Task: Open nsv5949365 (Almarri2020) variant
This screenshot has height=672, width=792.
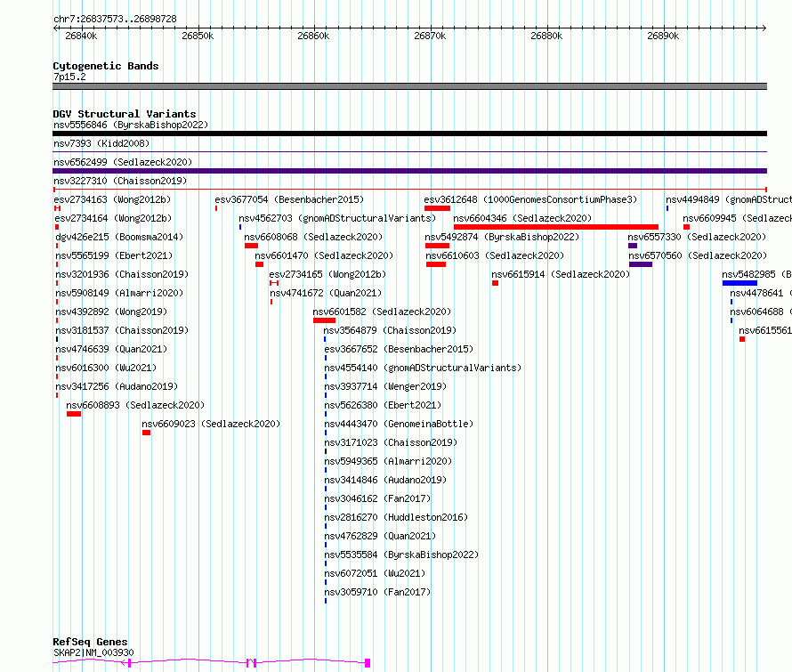Action: [388, 461]
